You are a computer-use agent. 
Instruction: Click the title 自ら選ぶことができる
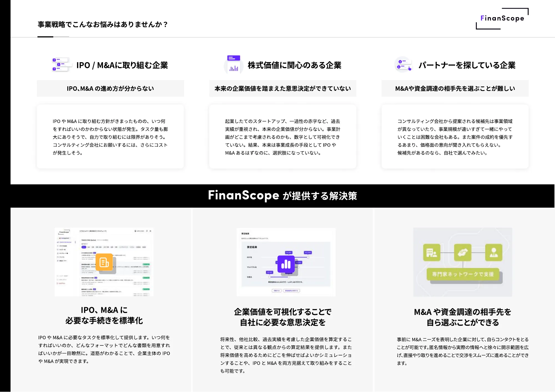(463, 322)
